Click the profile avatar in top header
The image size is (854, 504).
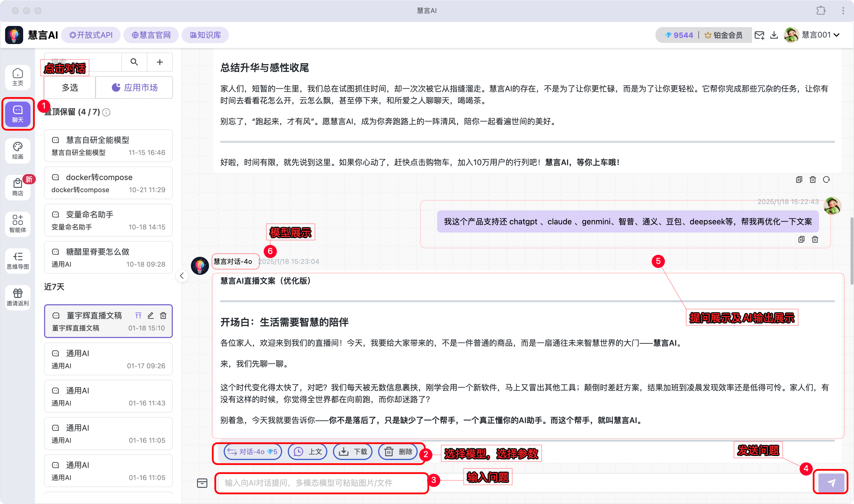pyautogui.click(x=791, y=35)
